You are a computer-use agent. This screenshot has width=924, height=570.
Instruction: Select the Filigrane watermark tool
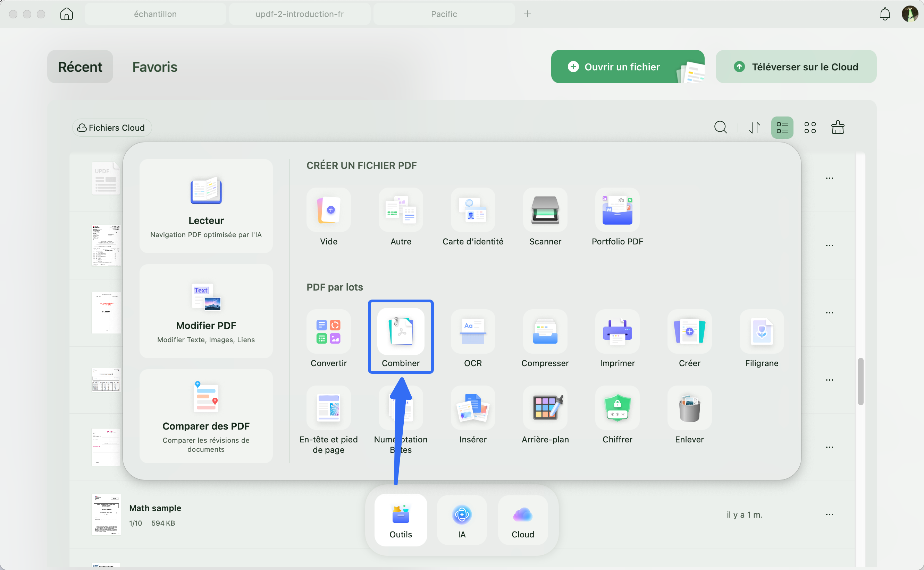click(x=762, y=331)
